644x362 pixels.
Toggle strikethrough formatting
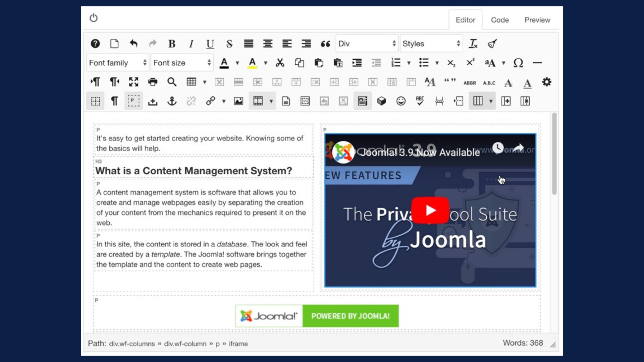tap(229, 44)
